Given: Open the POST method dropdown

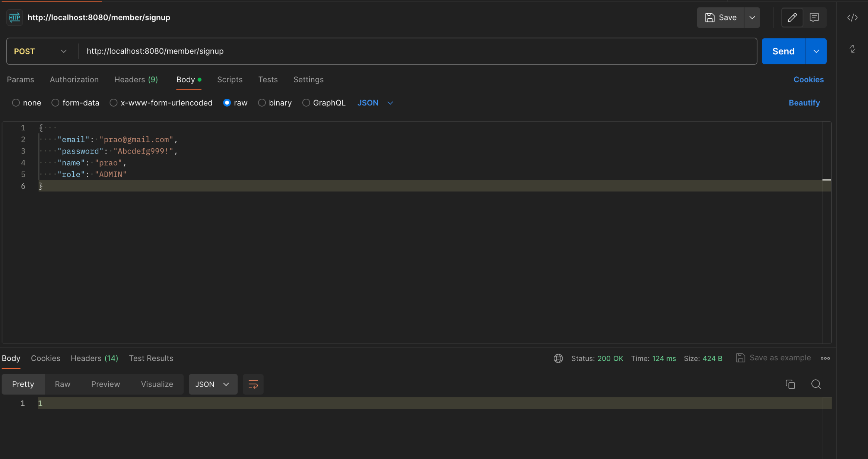Looking at the screenshot, I should pos(40,51).
